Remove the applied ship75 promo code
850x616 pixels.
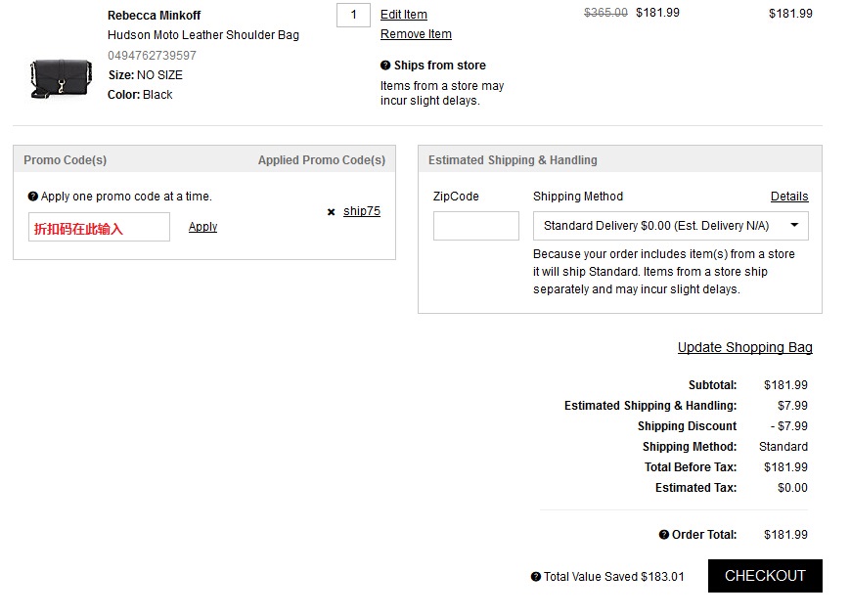click(332, 212)
